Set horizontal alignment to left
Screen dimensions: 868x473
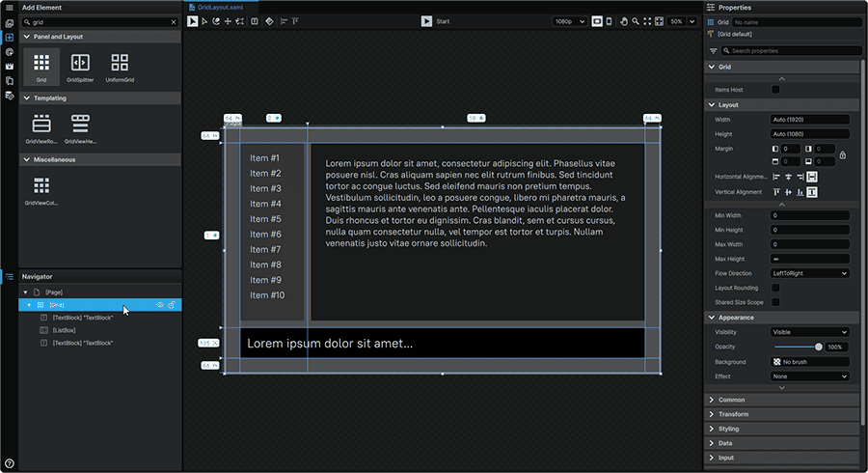pyautogui.click(x=776, y=177)
